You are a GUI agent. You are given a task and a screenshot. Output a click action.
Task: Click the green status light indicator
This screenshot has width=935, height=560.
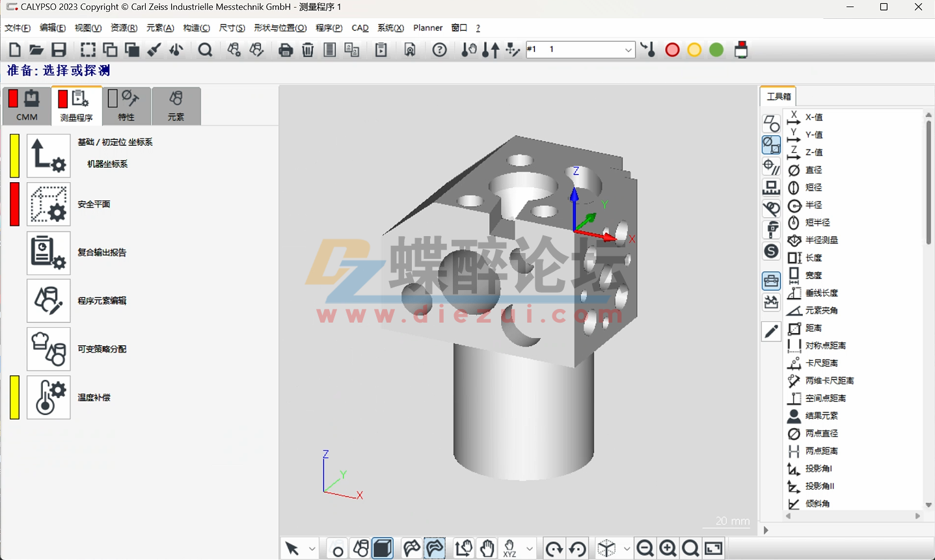pos(715,49)
